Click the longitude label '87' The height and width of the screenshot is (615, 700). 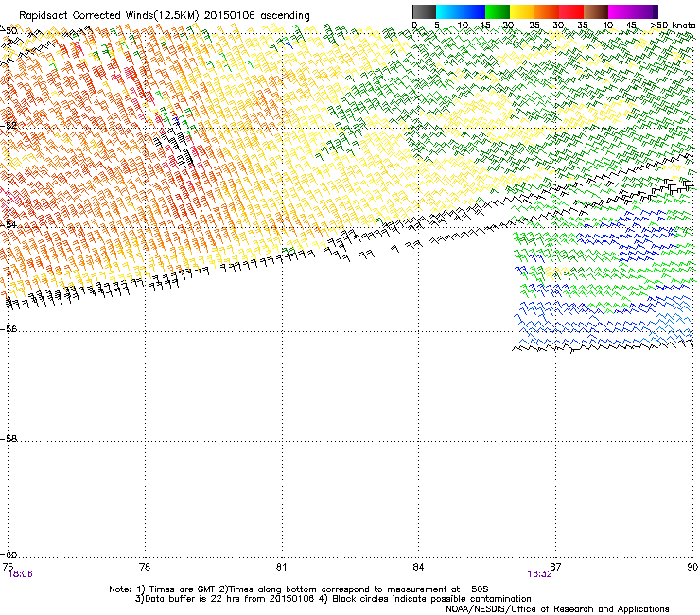555,567
